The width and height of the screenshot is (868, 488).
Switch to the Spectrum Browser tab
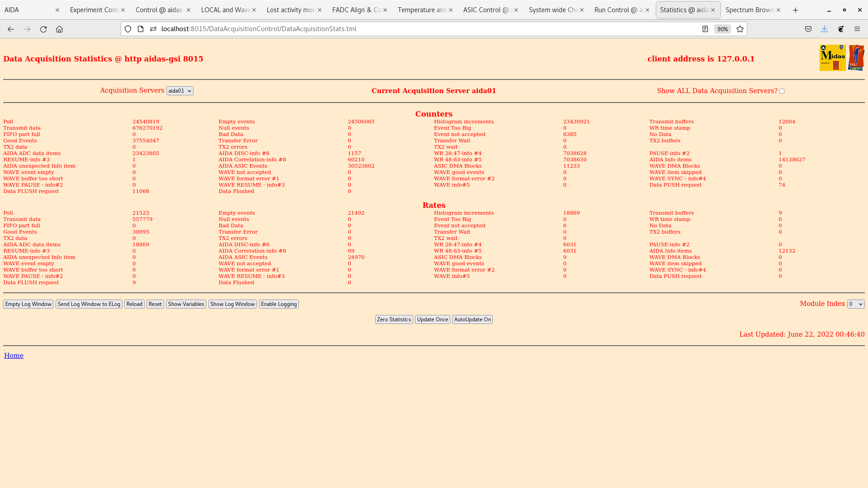[x=749, y=10]
